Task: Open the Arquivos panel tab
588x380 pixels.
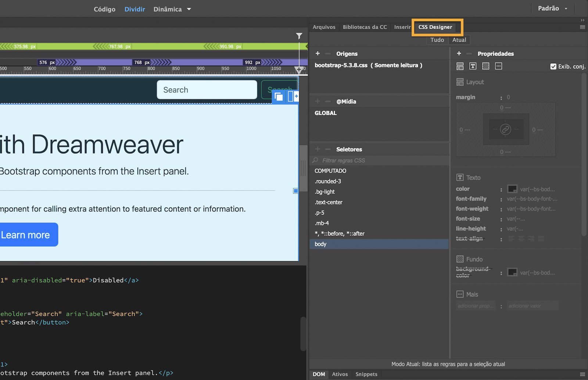Action: click(x=324, y=27)
